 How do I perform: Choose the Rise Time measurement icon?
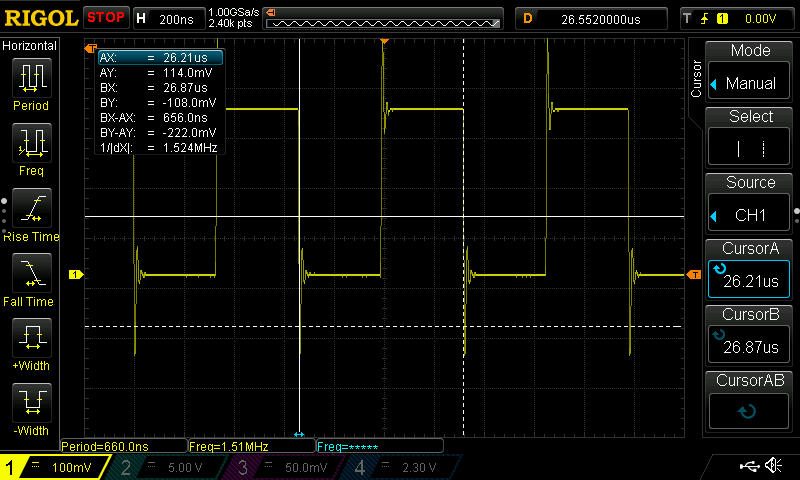point(32,208)
